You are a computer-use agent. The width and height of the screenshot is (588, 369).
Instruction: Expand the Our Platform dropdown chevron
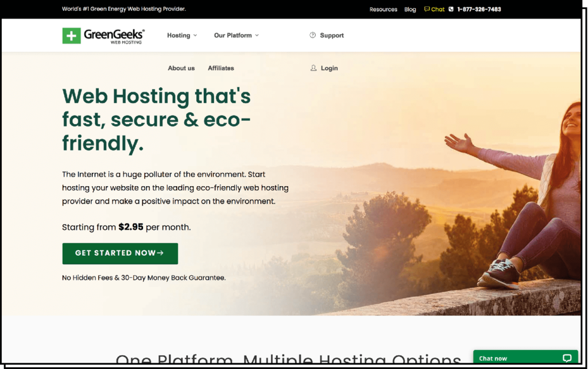257,35
